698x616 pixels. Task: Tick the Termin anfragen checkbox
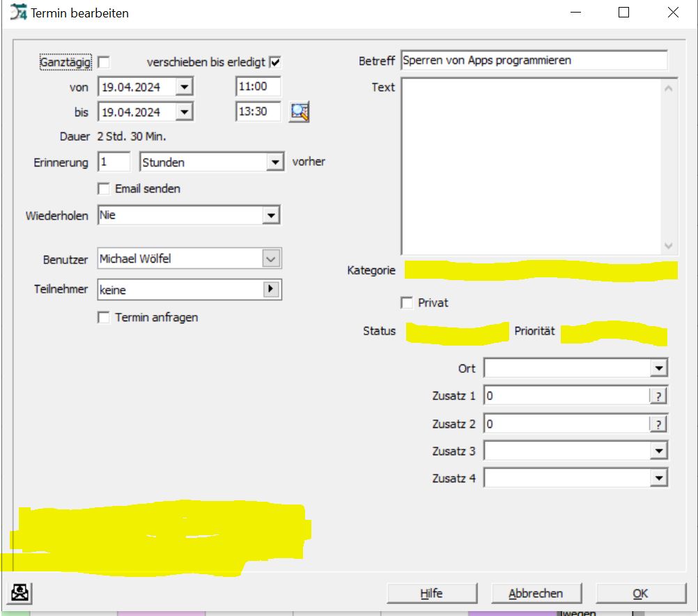104,318
